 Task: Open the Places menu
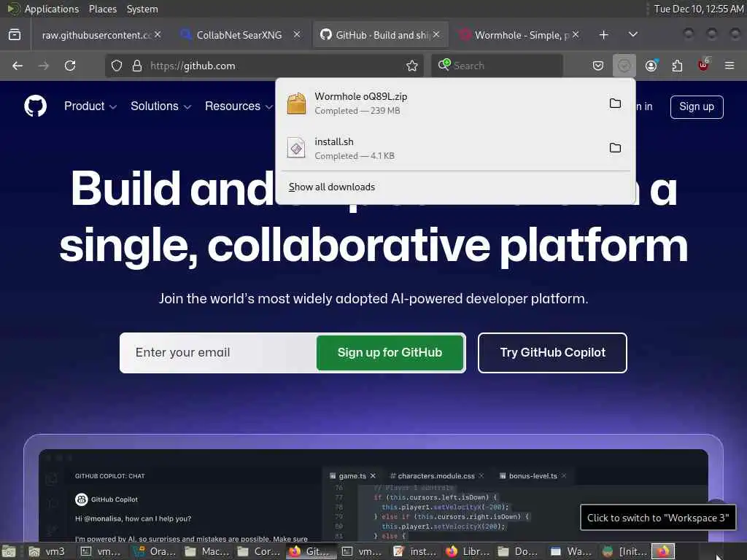point(102,9)
